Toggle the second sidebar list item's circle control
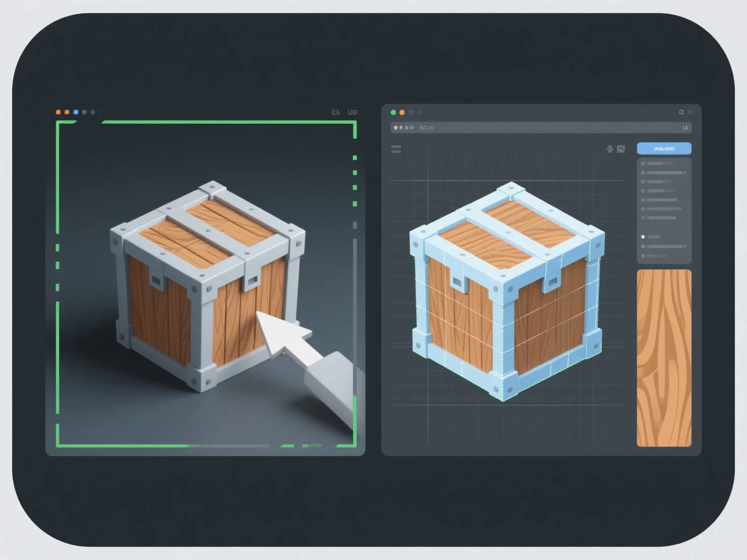The height and width of the screenshot is (560, 747). click(643, 172)
